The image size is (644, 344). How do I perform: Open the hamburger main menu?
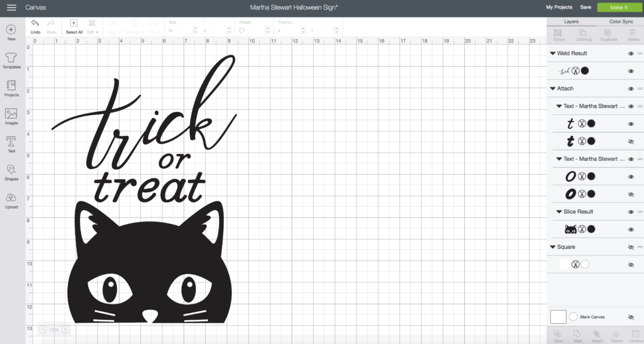pyautogui.click(x=11, y=8)
